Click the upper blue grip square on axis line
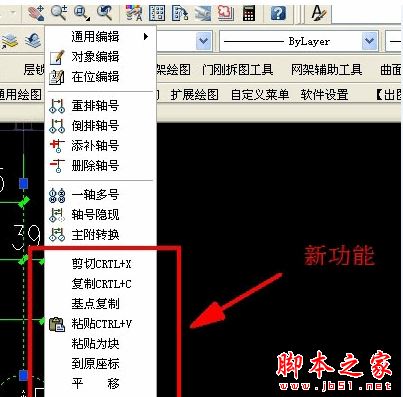403x397 pixels. [x=23, y=183]
